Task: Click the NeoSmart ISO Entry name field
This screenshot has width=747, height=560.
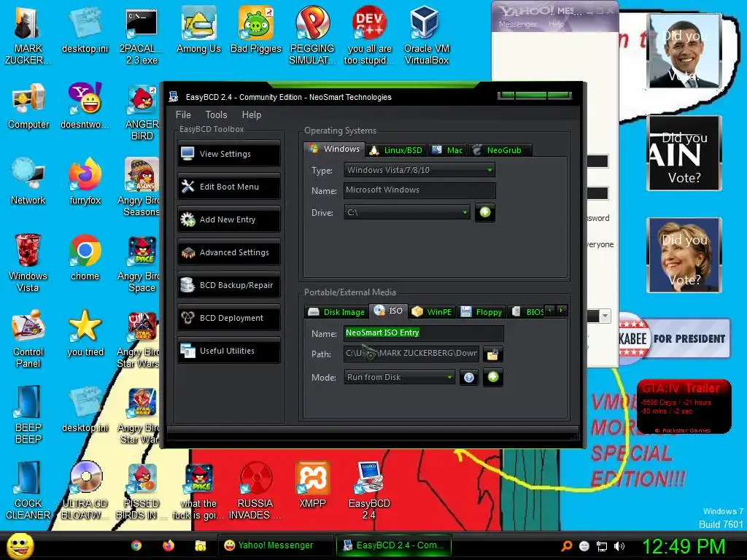Action: point(424,332)
